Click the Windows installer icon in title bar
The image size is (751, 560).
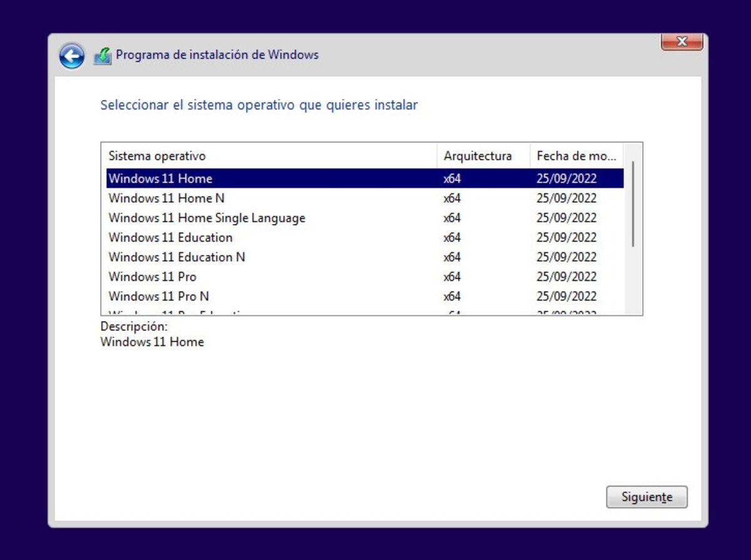[x=102, y=54]
